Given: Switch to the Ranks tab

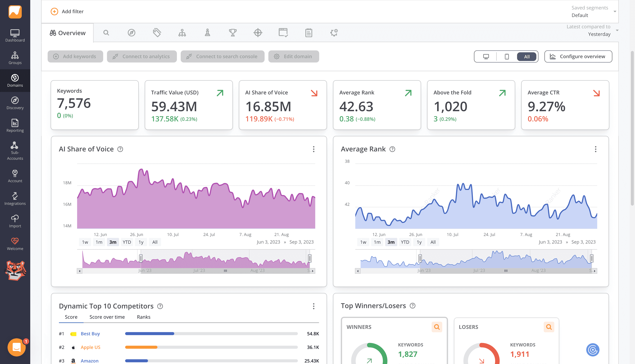Looking at the screenshot, I should pos(144,317).
